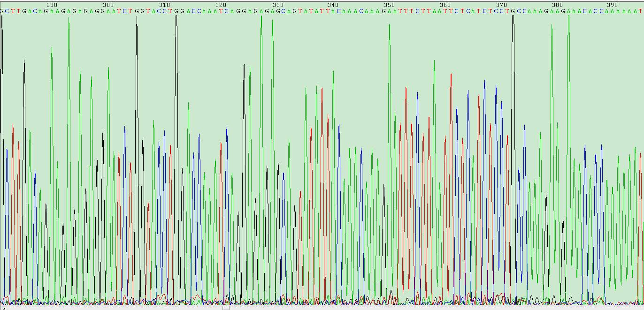This screenshot has height=310, width=644.
Task: Click the position 370 ruler label
Action: click(501, 5)
